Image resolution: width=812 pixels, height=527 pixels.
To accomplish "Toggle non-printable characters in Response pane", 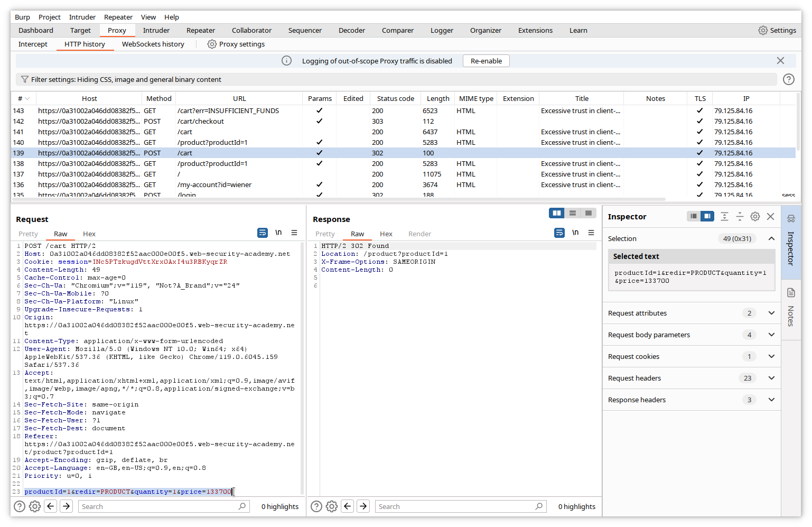I will [575, 233].
